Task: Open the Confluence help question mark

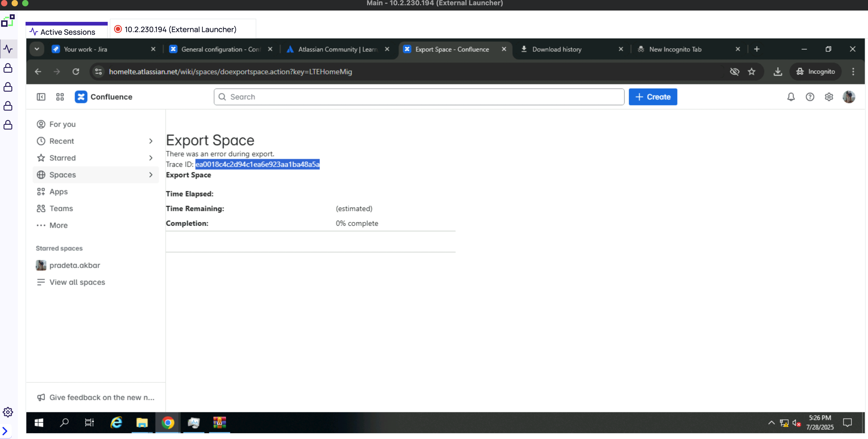Action: [x=810, y=97]
